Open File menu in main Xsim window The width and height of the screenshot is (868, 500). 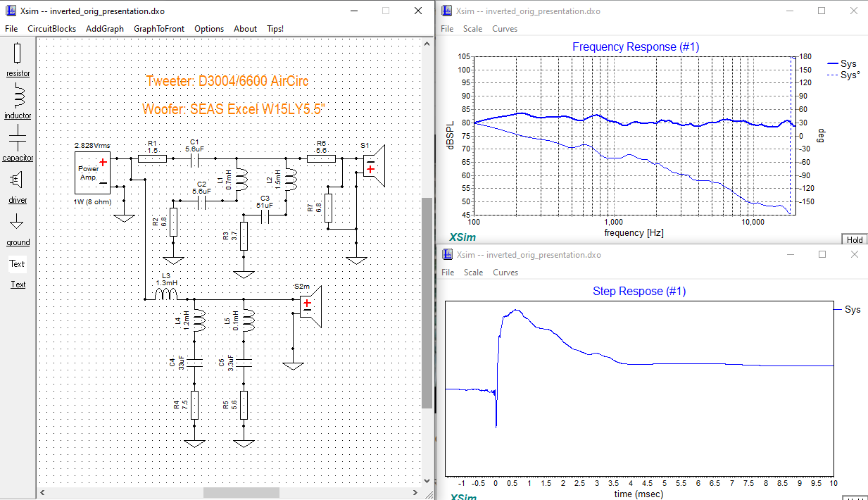coord(11,29)
